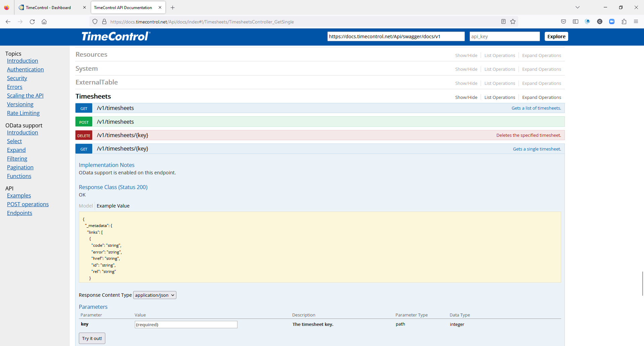Open Topics Introduction link
This screenshot has height=346, width=644.
22,61
